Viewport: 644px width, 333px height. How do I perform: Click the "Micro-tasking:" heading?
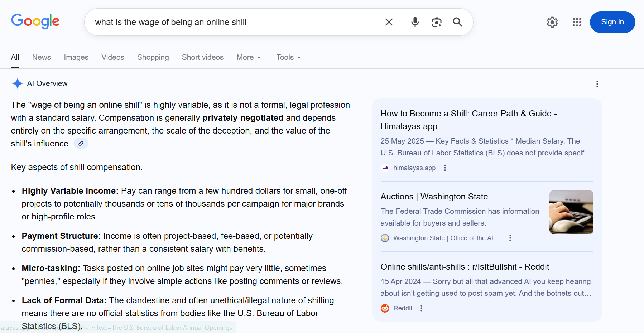tap(51, 268)
